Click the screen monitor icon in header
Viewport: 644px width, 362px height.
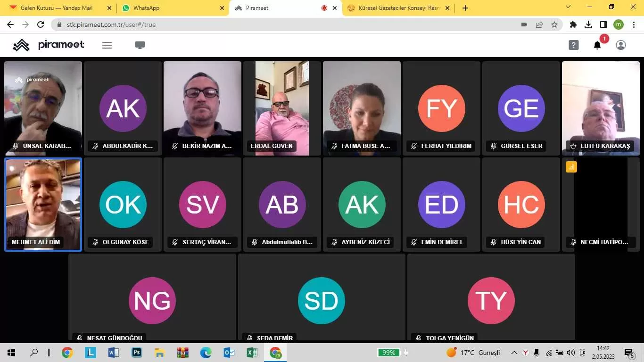coord(140,45)
